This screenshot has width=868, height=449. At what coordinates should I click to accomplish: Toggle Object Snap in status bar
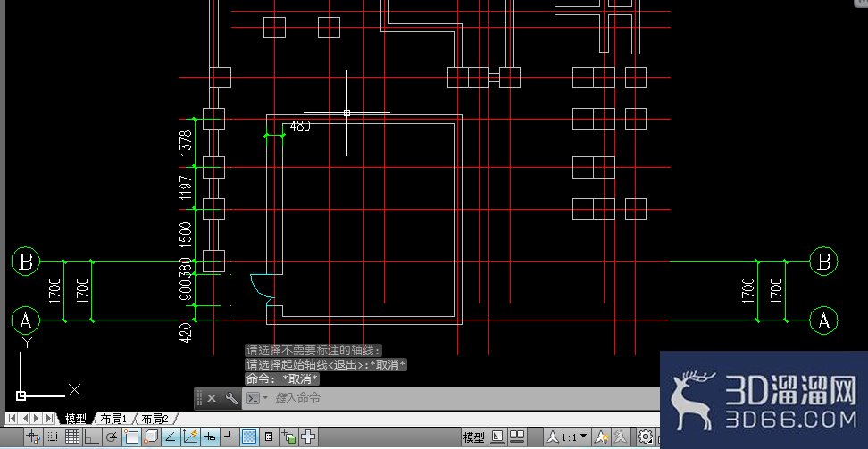(131, 437)
